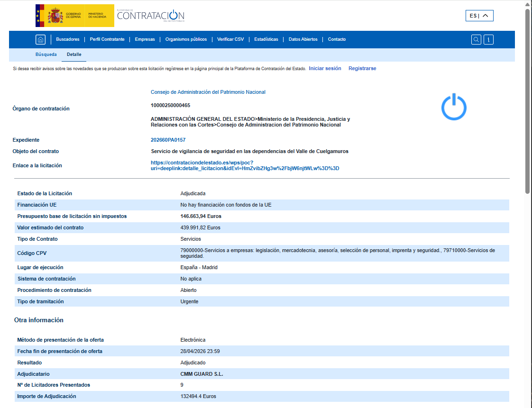Click the 'Código CPV' row label
The image size is (532, 408).
32,253
